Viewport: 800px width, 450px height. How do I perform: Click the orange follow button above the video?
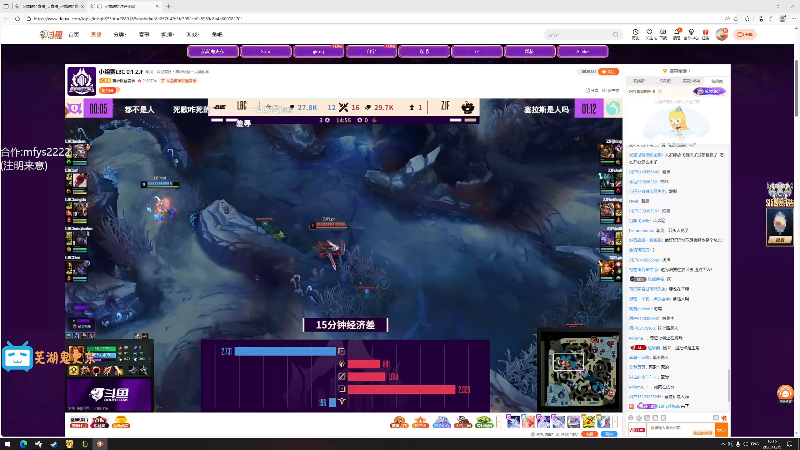(x=608, y=71)
